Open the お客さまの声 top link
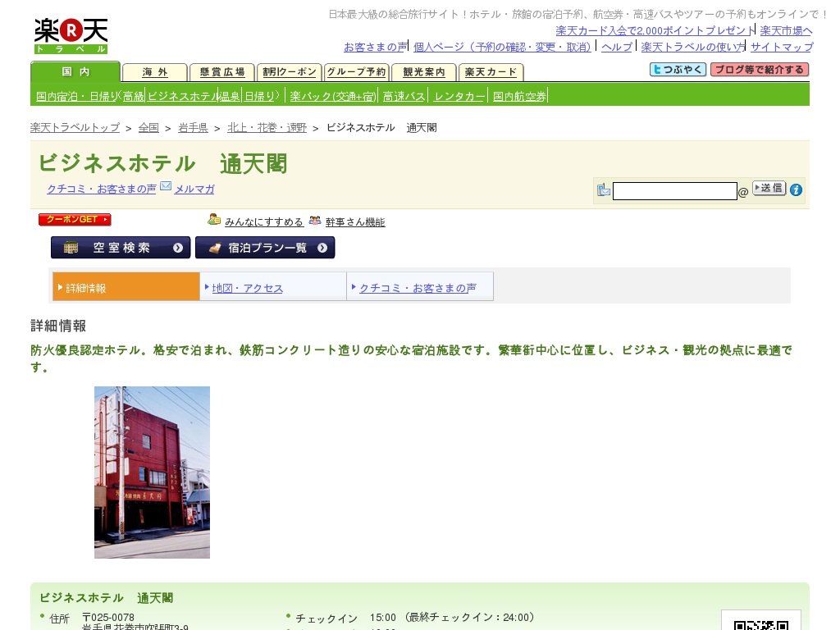 (375, 47)
